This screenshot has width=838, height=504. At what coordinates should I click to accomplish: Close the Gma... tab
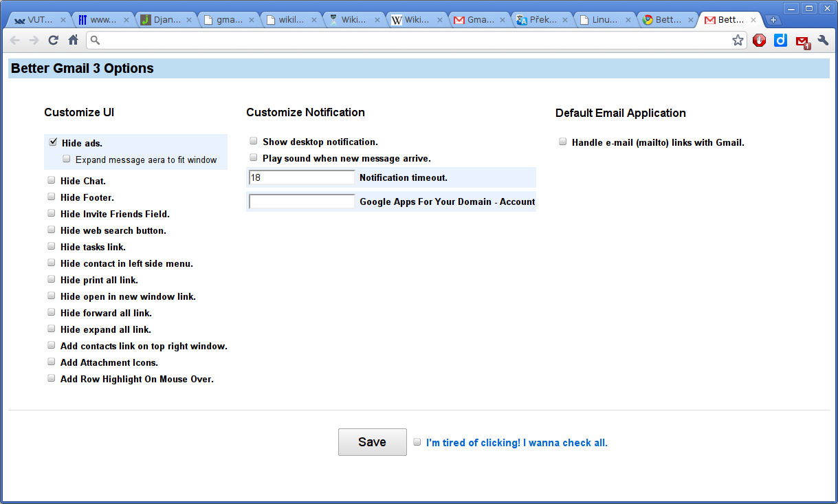tap(503, 20)
